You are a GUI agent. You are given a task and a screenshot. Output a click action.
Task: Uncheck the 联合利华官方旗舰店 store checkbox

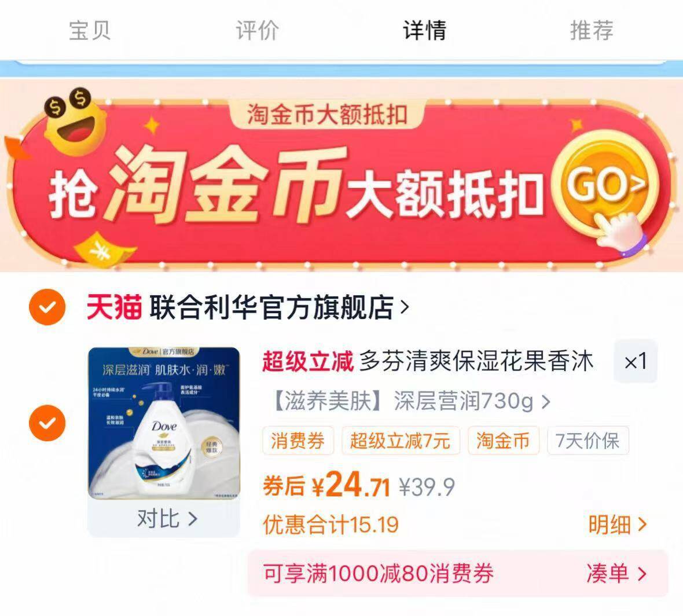[47, 307]
